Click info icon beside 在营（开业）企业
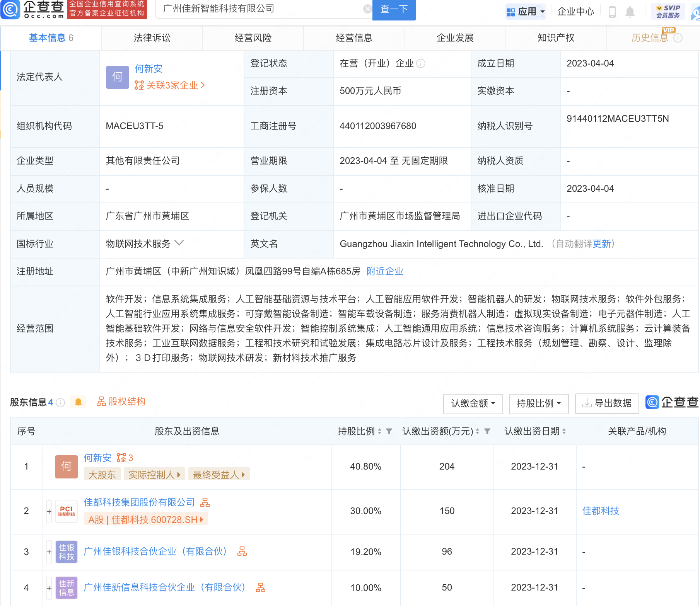 pyautogui.click(x=421, y=63)
